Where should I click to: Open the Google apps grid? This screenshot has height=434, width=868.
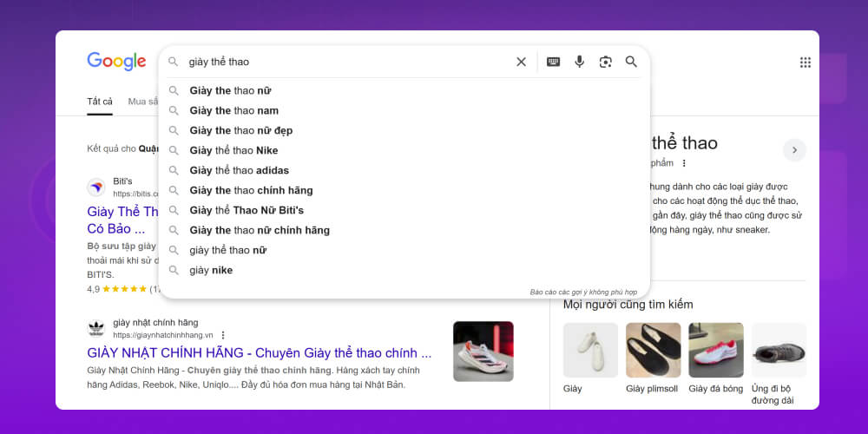point(805,62)
